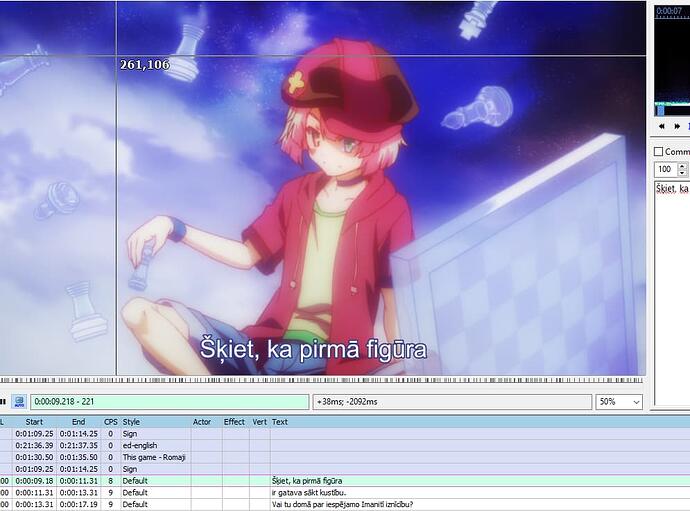Click the video seek bar below the preview
Viewport: 690px width, 511px height.
pyautogui.click(x=321, y=380)
